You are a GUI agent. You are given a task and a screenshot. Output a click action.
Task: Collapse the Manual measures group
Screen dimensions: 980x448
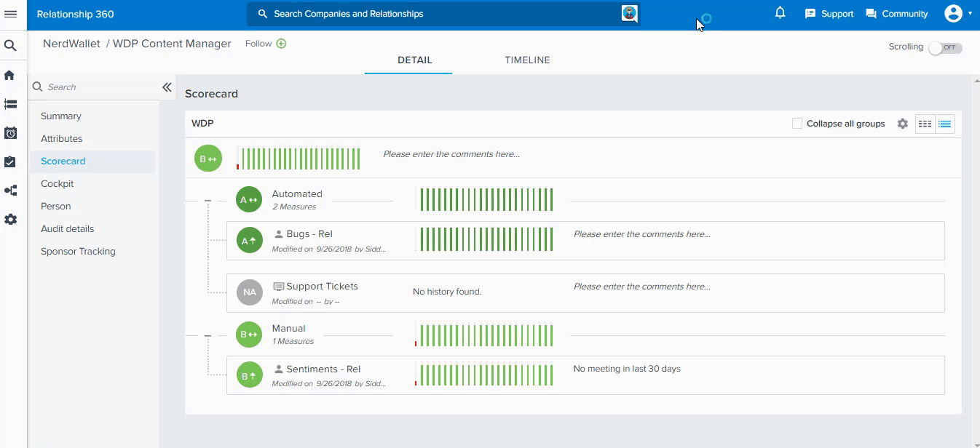208,335
